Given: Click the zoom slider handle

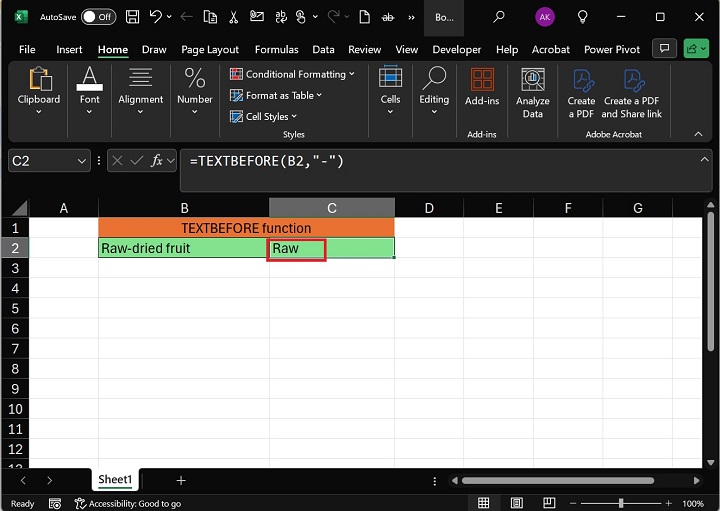Looking at the screenshot, I should (622, 503).
